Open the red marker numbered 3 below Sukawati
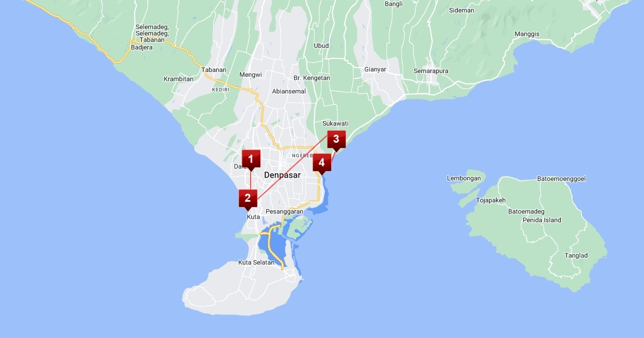 click(336, 139)
